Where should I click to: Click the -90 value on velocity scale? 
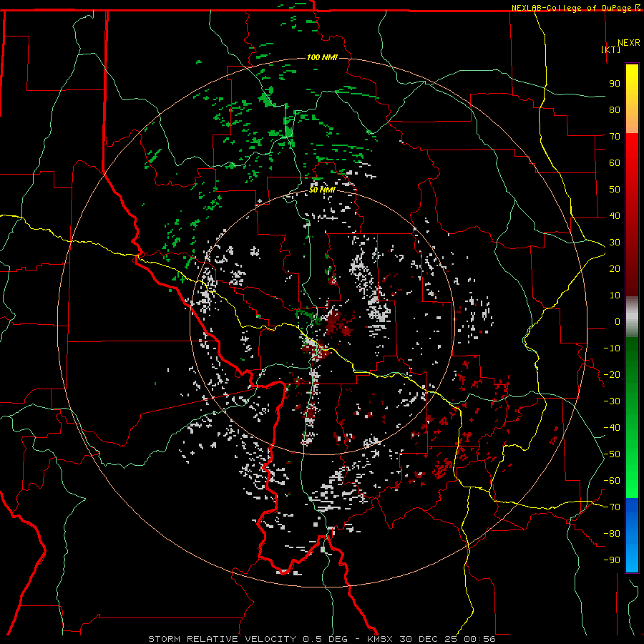tap(612, 560)
